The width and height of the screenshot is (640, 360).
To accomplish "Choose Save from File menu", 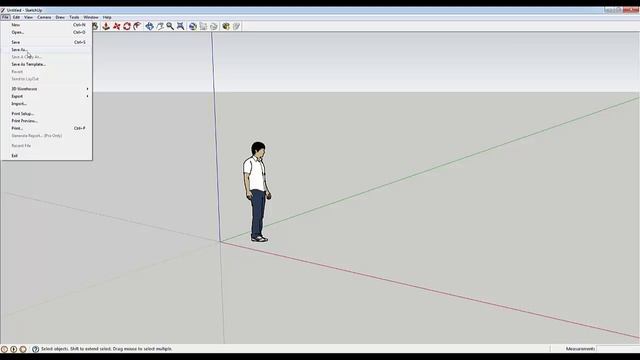I will (x=47, y=42).
